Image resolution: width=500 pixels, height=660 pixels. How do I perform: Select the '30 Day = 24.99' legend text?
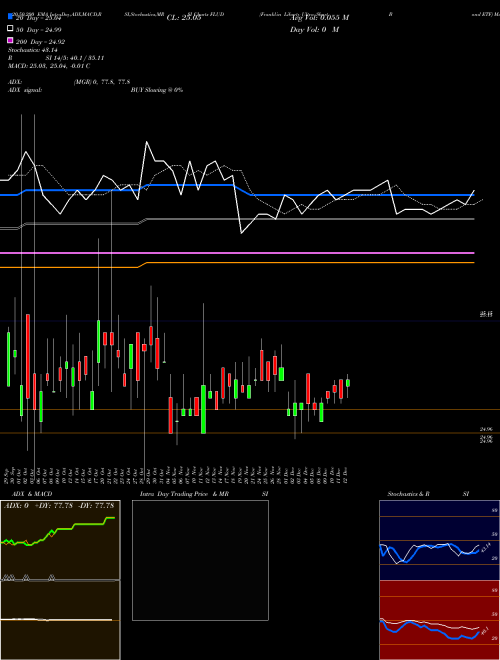(x=38, y=29)
